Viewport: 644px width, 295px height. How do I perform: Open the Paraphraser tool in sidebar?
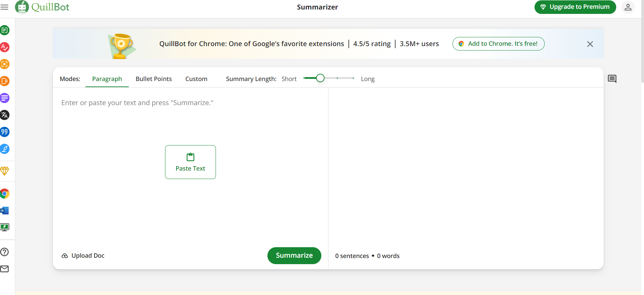pyautogui.click(x=4, y=30)
